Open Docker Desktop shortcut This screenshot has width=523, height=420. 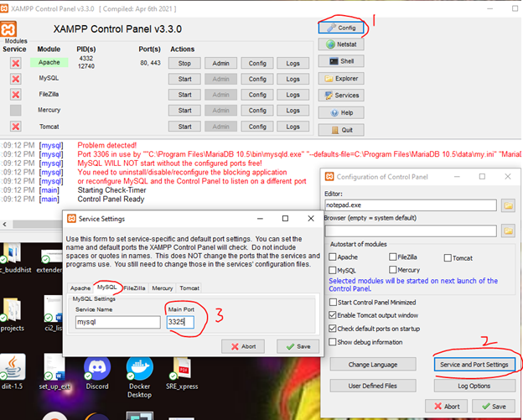coord(139,377)
